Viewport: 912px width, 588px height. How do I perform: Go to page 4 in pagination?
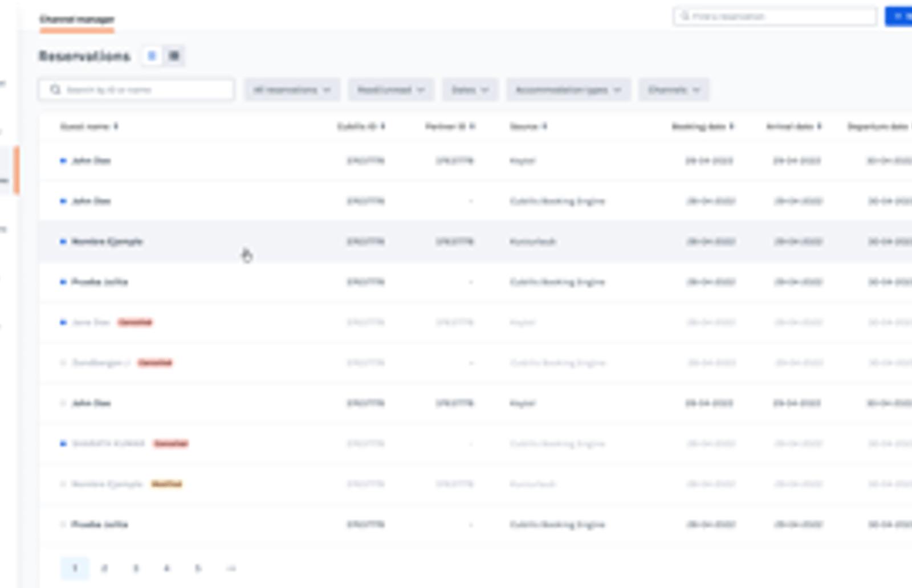(x=166, y=568)
